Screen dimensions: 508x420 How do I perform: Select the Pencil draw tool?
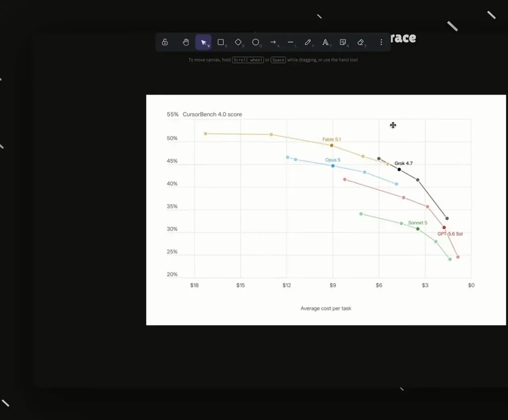point(308,42)
